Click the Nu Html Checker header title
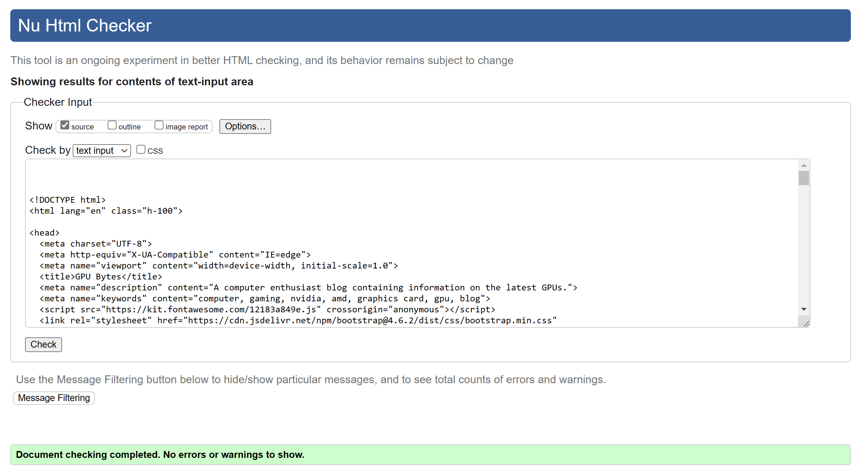This screenshot has height=475, width=868. click(85, 26)
